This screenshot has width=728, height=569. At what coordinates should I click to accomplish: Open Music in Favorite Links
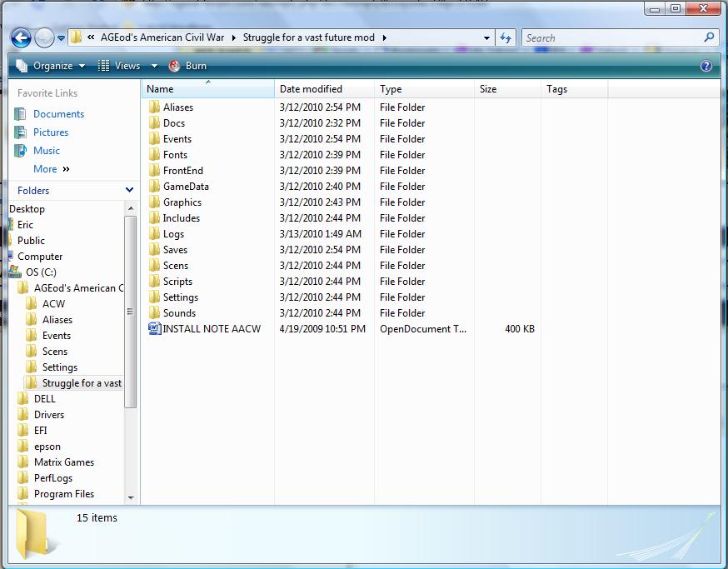[47, 151]
